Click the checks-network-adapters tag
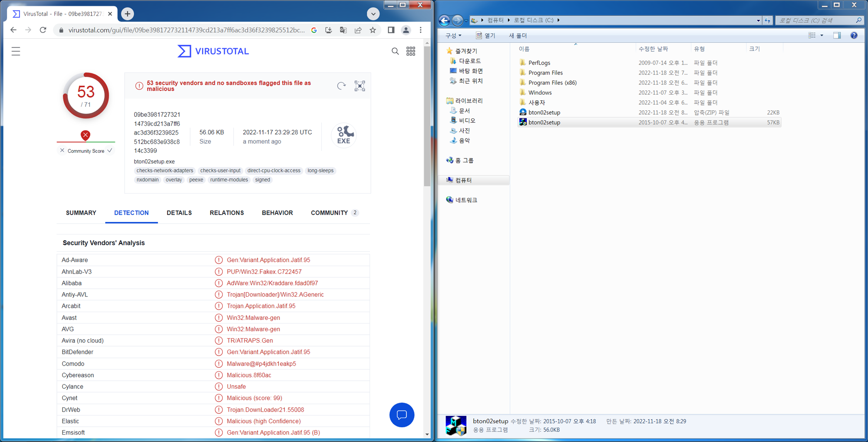The height and width of the screenshot is (442, 868). coord(165,171)
